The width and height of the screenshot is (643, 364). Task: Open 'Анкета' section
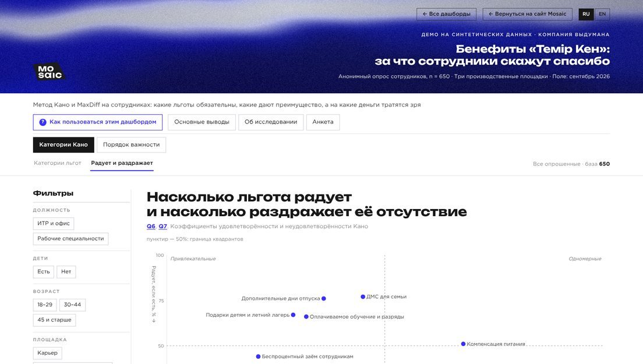point(323,122)
